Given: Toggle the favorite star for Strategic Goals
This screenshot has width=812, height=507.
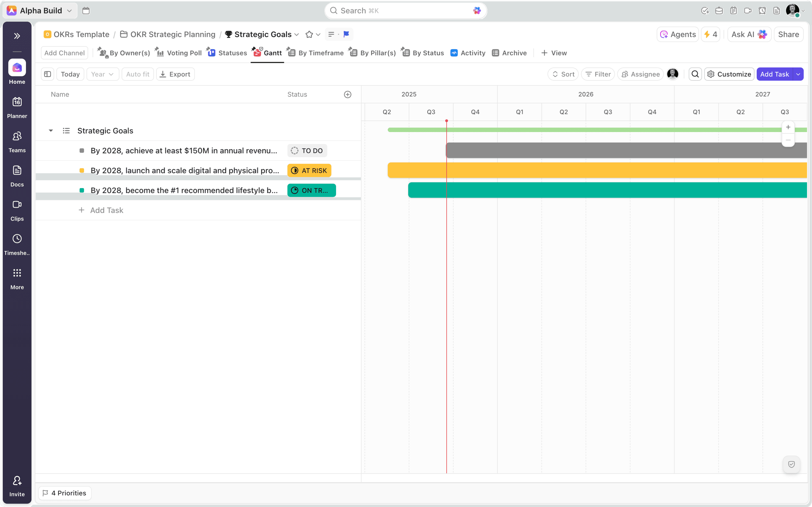Looking at the screenshot, I should [309, 34].
